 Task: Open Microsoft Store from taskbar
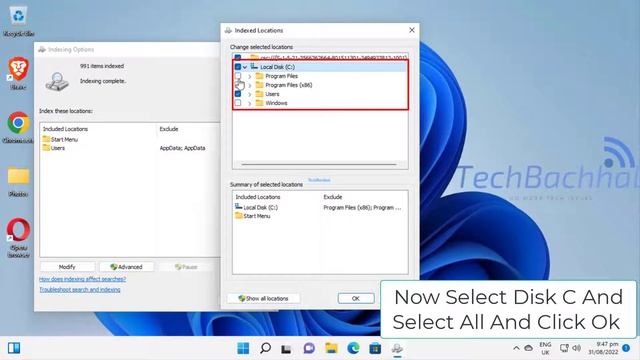coord(375,348)
